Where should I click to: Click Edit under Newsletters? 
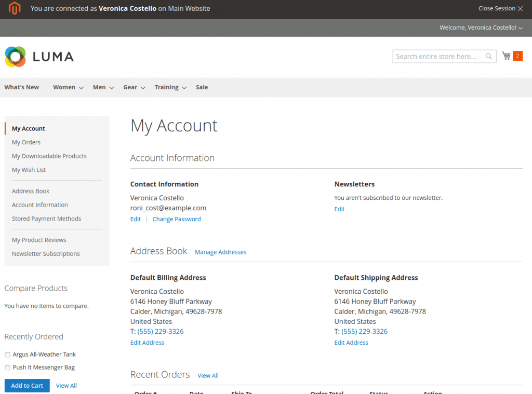(x=339, y=209)
